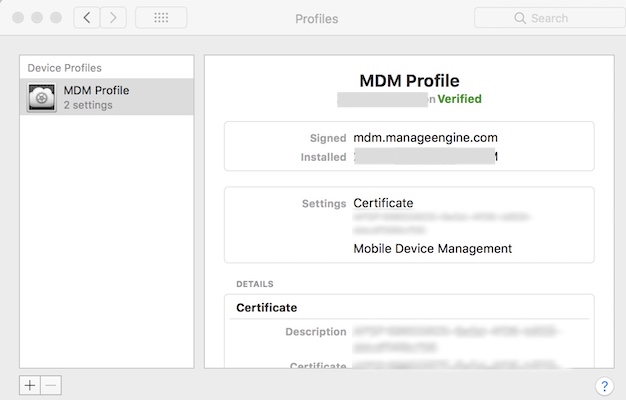This screenshot has height=400, width=626.
Task: Maximize the Profiles window
Action: [x=56, y=18]
